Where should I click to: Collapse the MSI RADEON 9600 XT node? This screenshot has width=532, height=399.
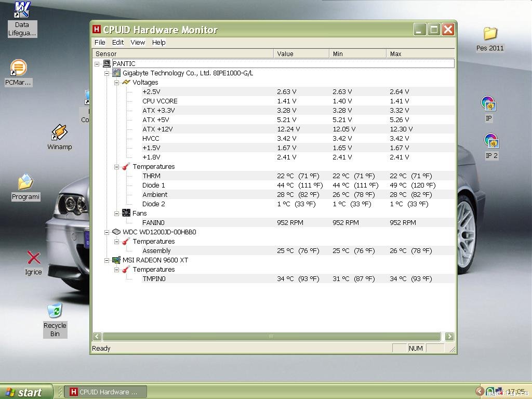click(107, 260)
